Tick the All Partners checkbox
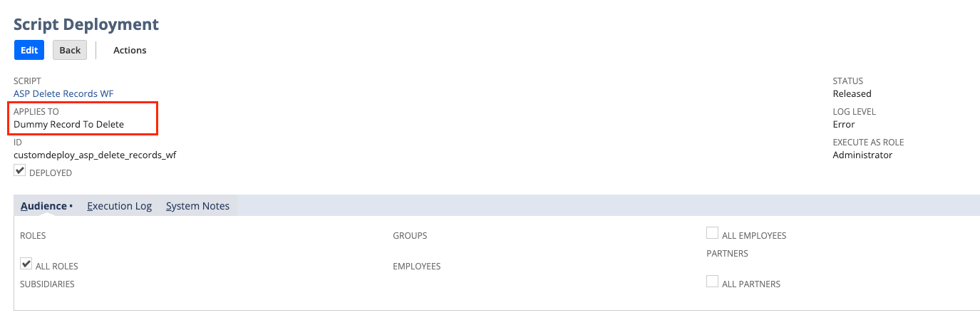The image size is (980, 330). click(x=712, y=282)
